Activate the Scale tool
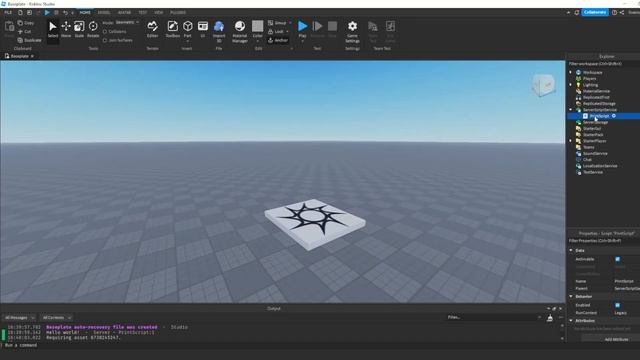This screenshot has width=640, height=360. 79,29
